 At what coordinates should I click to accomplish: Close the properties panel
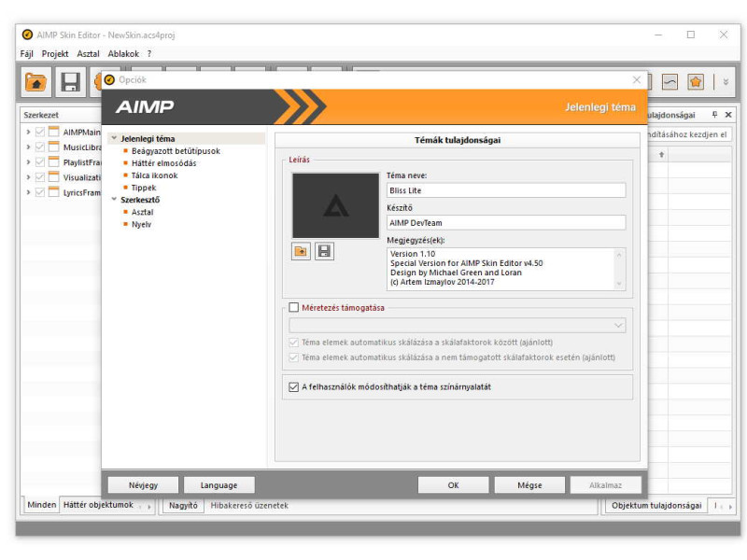coord(728,114)
